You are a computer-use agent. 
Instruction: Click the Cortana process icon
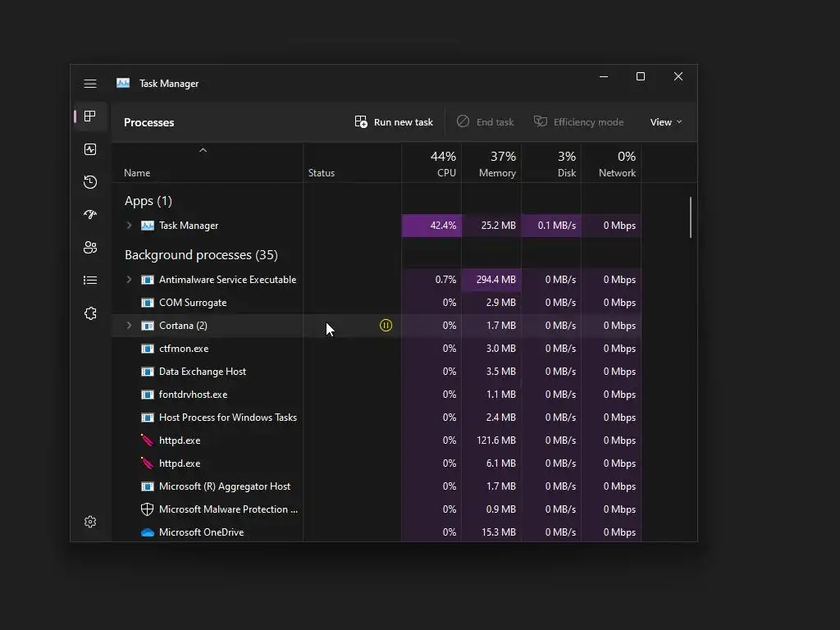[148, 326]
